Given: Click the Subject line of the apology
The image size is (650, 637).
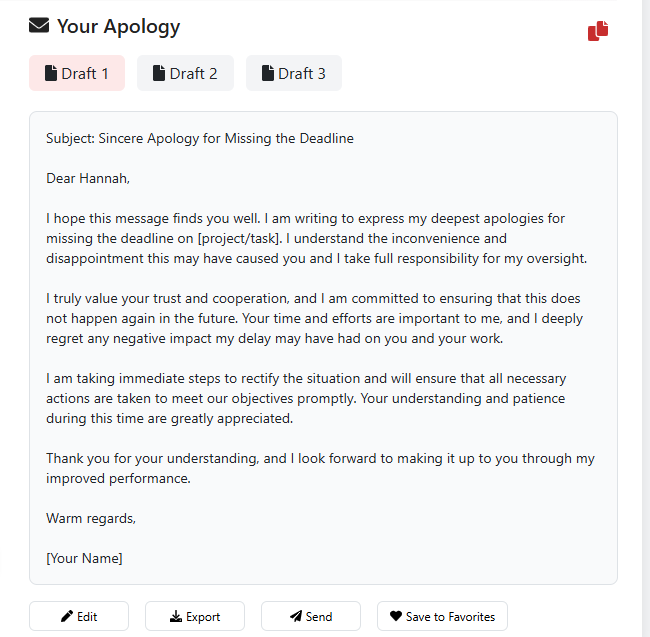Looking at the screenshot, I should [200, 138].
